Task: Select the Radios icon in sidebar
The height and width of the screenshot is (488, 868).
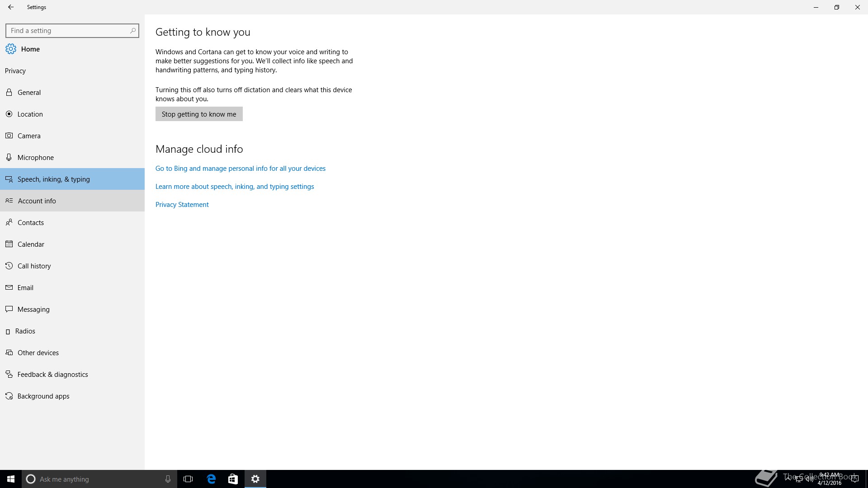Action: [8, 331]
